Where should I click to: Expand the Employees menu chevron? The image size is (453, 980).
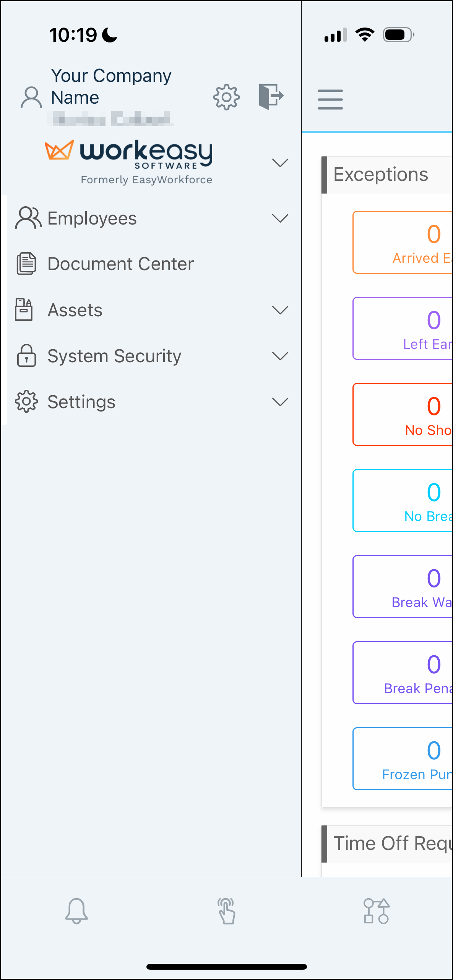[280, 218]
